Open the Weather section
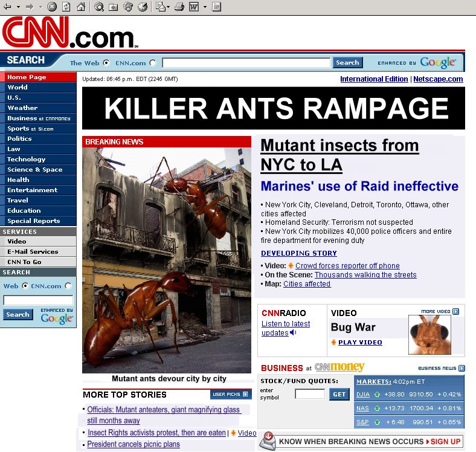 coord(38,108)
